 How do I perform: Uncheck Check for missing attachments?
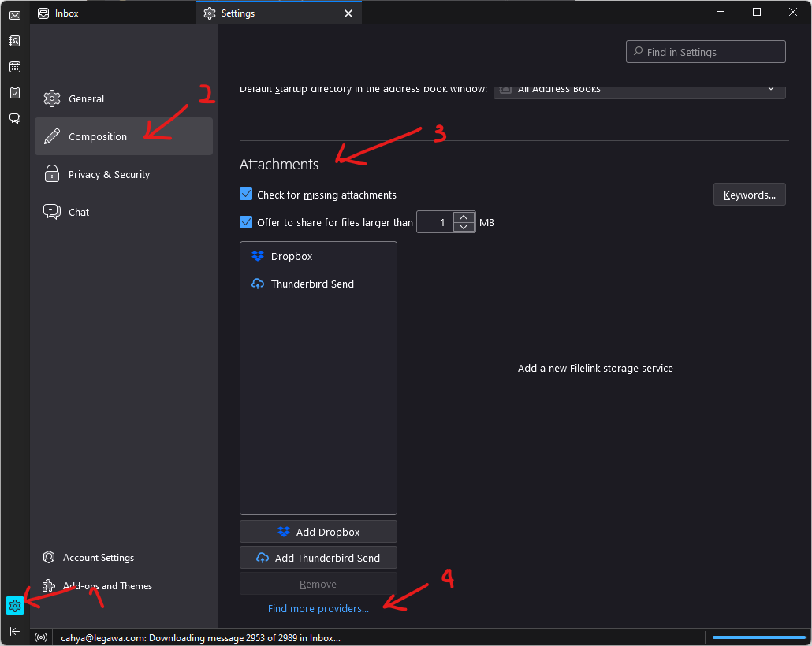[246, 195]
